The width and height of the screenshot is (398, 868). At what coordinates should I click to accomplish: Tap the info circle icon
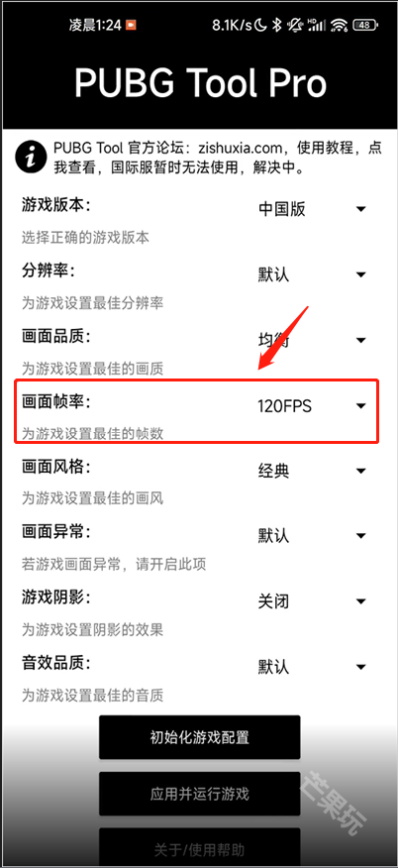(32, 158)
